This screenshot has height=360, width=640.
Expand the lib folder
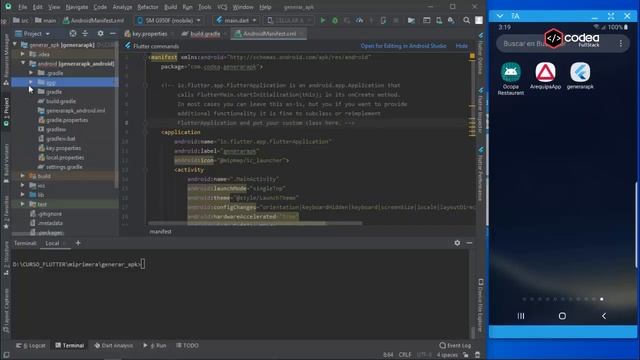coord(23,195)
